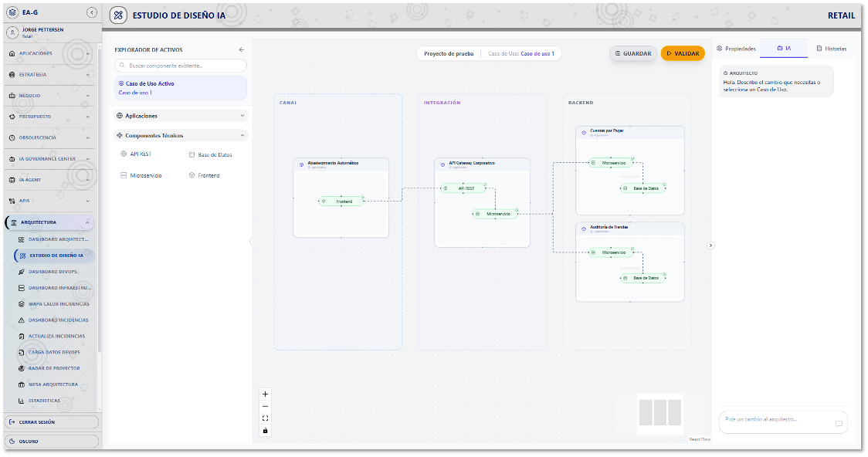The width and height of the screenshot is (868, 457).
Task: Choose the Frontend technical component
Action: tap(204, 175)
